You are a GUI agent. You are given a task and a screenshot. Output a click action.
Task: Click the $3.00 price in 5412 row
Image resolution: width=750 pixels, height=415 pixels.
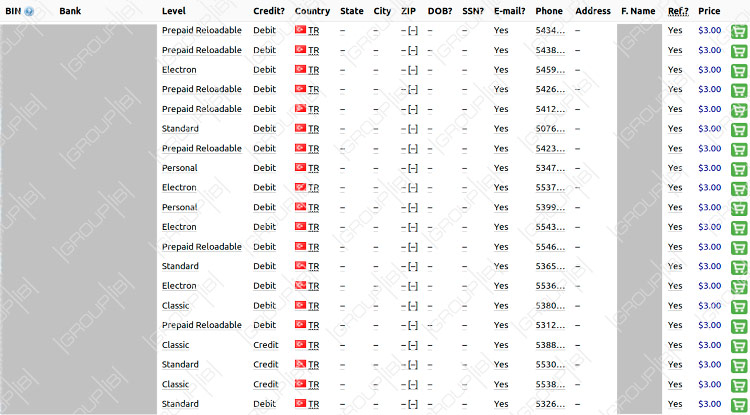point(709,109)
